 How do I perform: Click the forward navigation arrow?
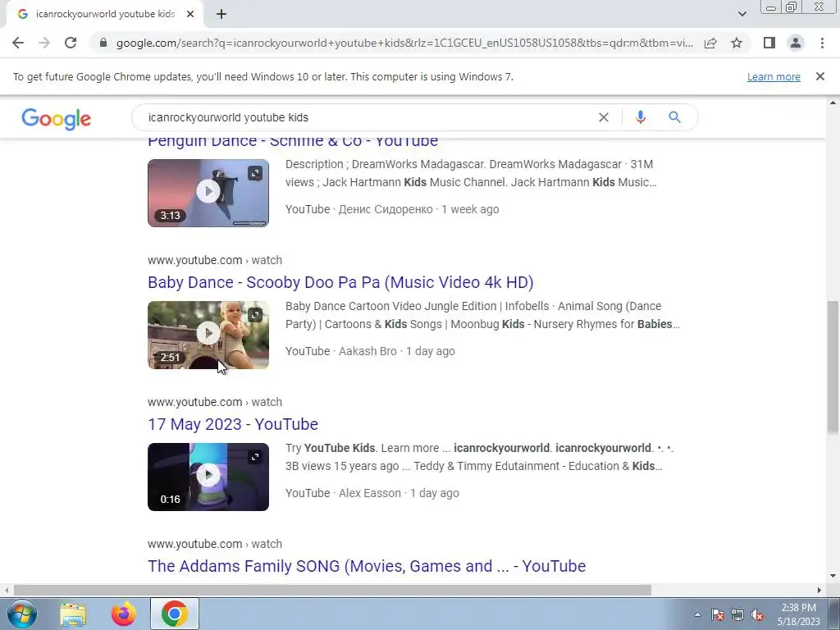[x=44, y=43]
